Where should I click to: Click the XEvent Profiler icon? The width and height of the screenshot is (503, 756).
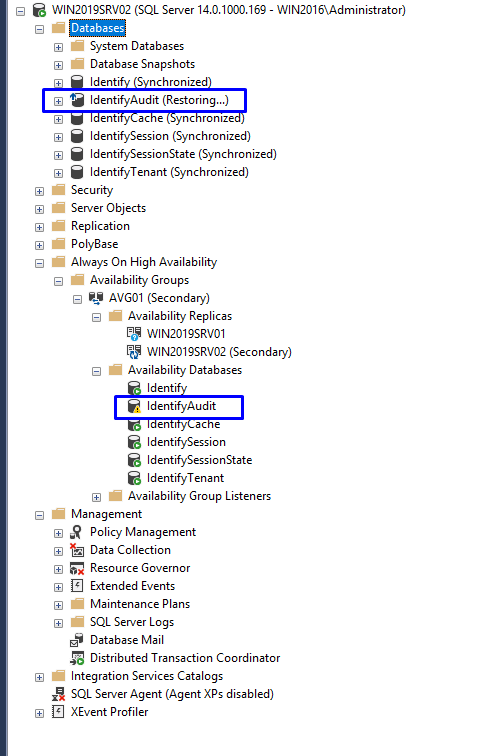58,712
